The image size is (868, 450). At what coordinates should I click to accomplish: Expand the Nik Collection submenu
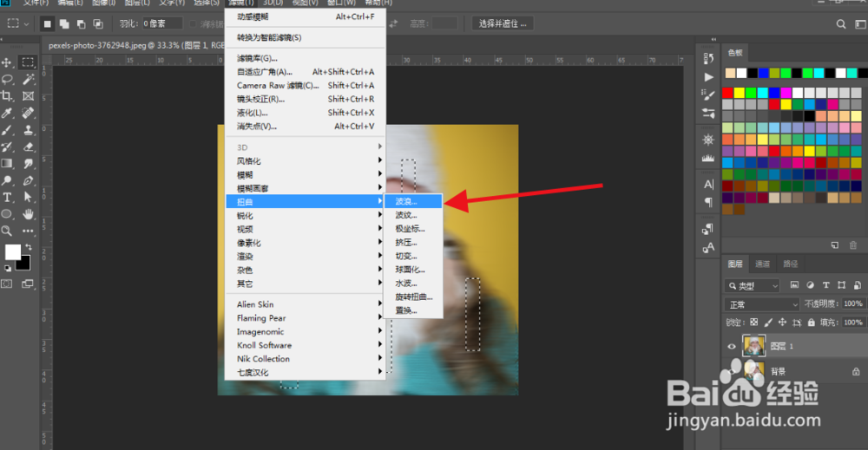(x=306, y=359)
